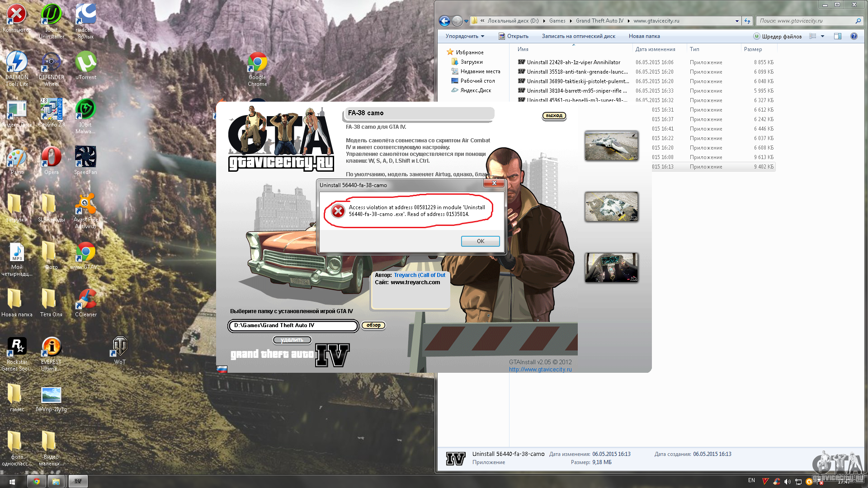Viewport: 868px width, 488px height.
Task: Sort files by the Имя column
Action: point(573,49)
